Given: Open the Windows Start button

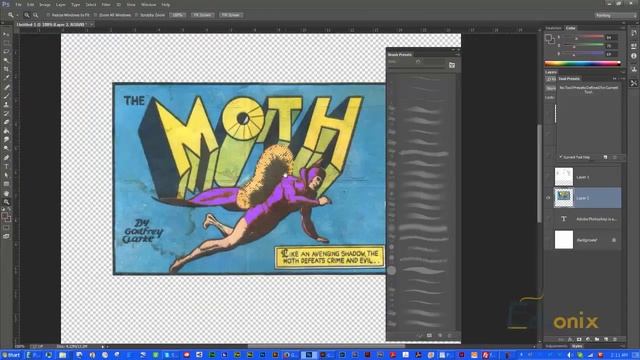Looking at the screenshot, I should point(11,355).
